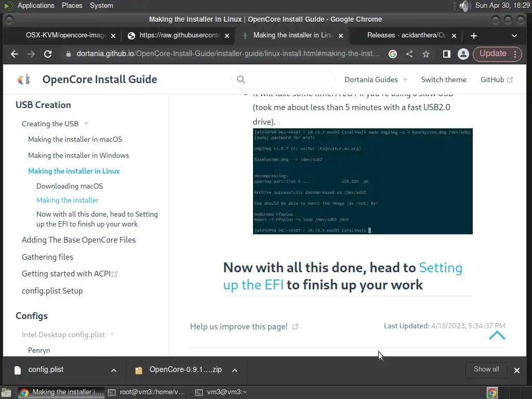Viewport: 532px width, 399px height.
Task: Jump to Making the installer subsection
Action: point(68,200)
